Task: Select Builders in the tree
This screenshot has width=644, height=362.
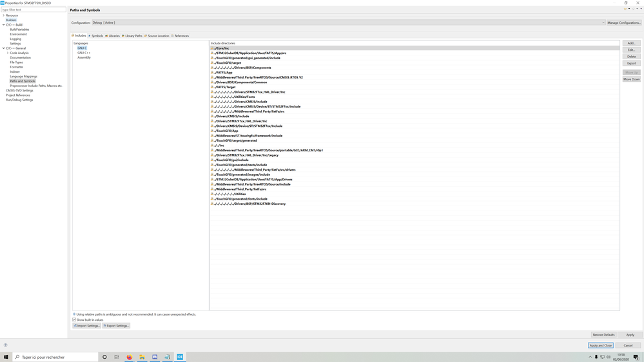Action: pos(11,20)
